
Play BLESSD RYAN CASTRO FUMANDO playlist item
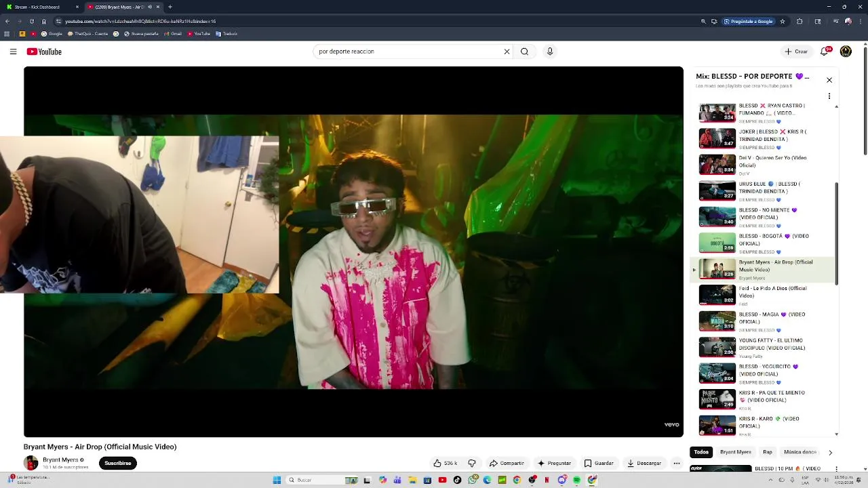pyautogui.click(x=762, y=113)
